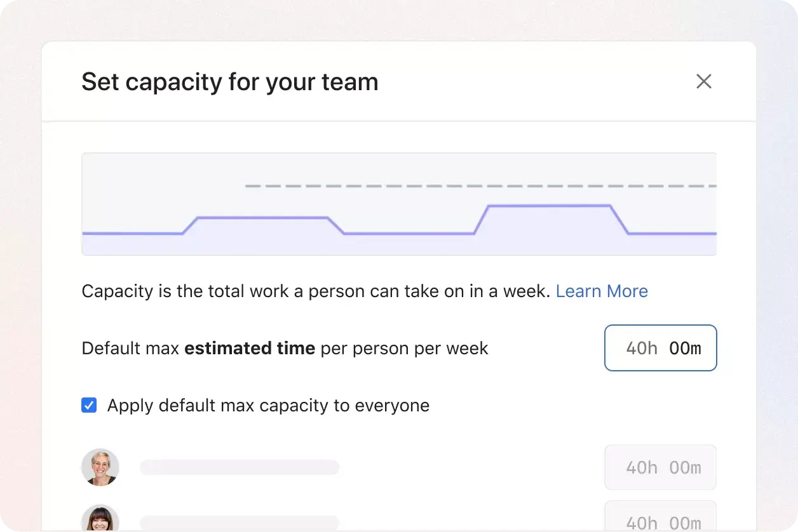The image size is (798, 532).
Task: Click the dashed max capacity line in graph
Action: pos(445,186)
